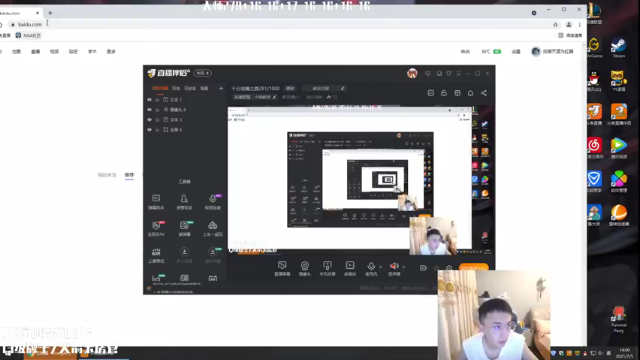Image resolution: width=640 pixels, height=360 pixels.
Task: Add a camera source from bottom toolbar
Action: point(304,269)
